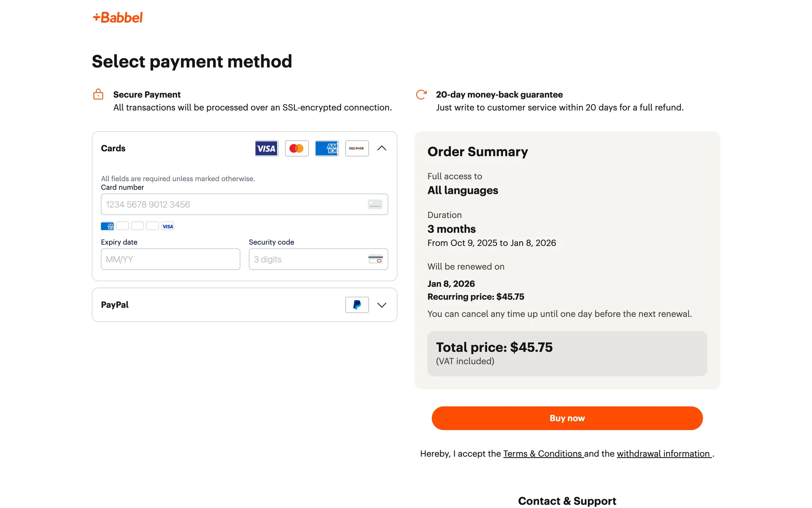Click the Visa logo in Cards header
Screen dimensions: 812x508
point(266,148)
